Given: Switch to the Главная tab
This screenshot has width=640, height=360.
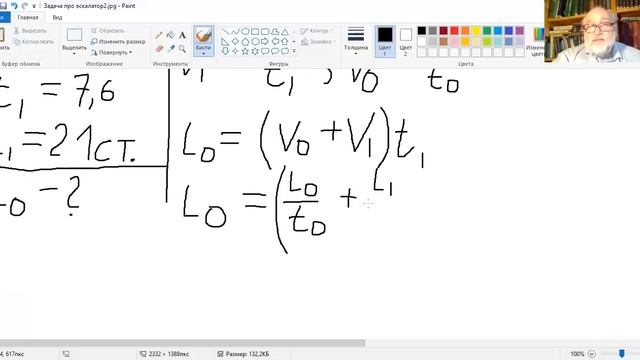Looking at the screenshot, I should click(28, 17).
